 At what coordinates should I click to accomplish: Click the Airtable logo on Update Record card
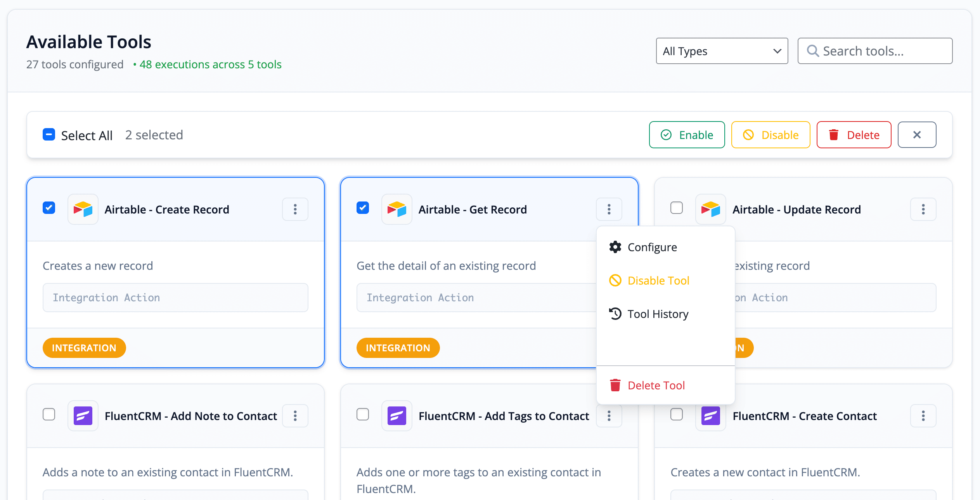click(x=710, y=209)
